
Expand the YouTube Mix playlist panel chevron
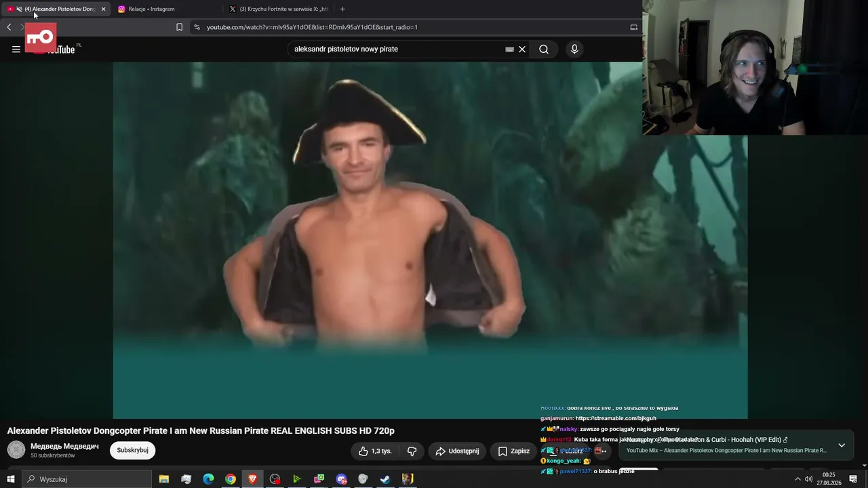pyautogui.click(x=842, y=445)
